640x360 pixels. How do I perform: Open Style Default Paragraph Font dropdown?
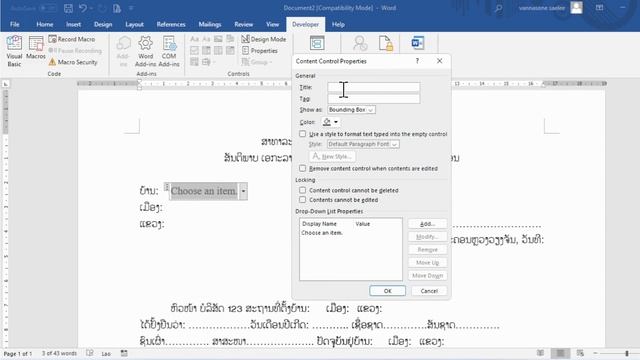click(x=363, y=144)
